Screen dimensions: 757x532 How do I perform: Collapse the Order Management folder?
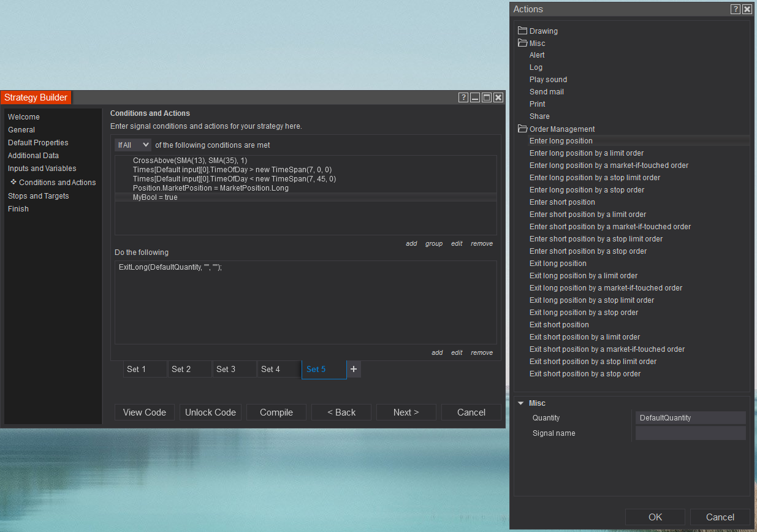522,129
